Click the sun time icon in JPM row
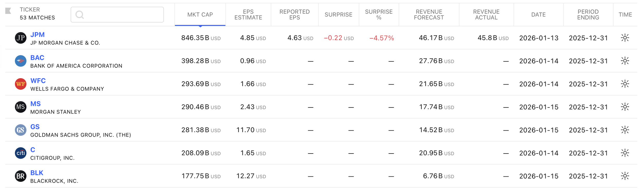 pyautogui.click(x=625, y=38)
